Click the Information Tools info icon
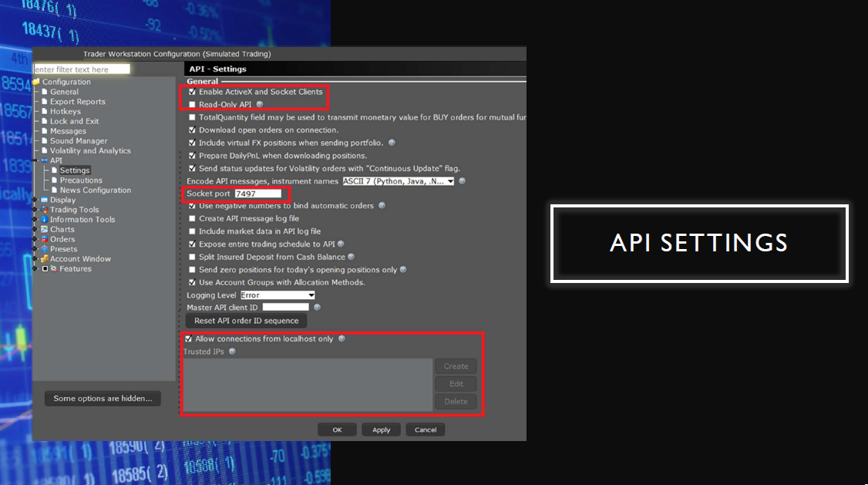Image resolution: width=868 pixels, height=485 pixels. (x=44, y=219)
